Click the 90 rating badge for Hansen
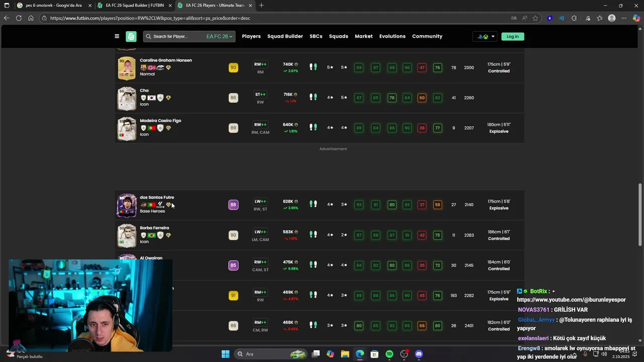 (x=233, y=67)
